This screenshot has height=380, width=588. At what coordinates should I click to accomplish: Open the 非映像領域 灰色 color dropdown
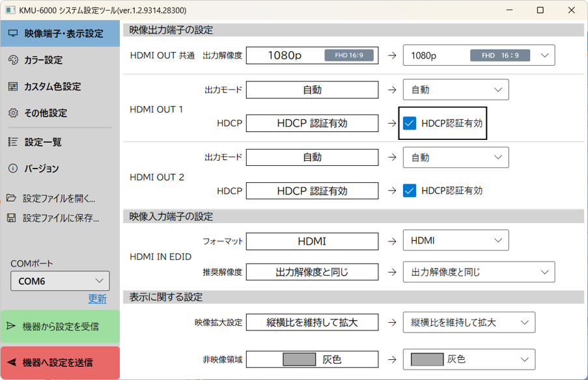pyautogui.click(x=469, y=359)
